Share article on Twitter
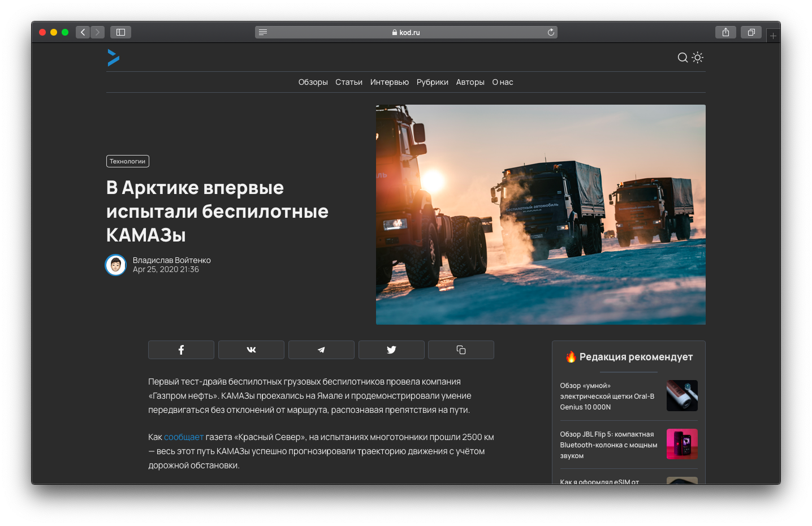The image size is (812, 526). (x=391, y=350)
